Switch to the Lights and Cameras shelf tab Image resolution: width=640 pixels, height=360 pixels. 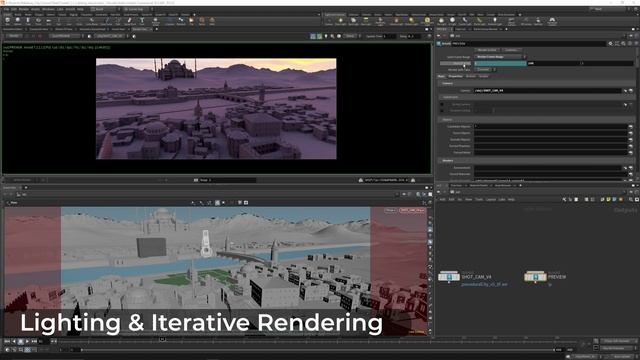(335, 15)
